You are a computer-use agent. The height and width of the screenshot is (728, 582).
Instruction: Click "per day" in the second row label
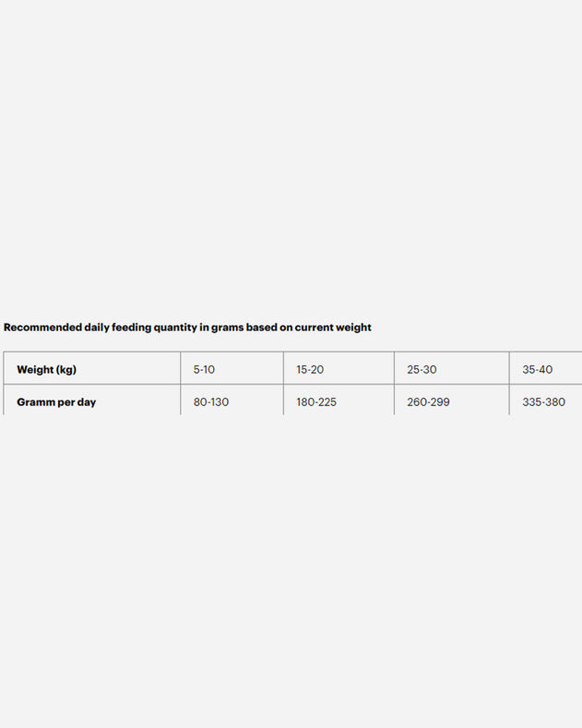(77, 402)
